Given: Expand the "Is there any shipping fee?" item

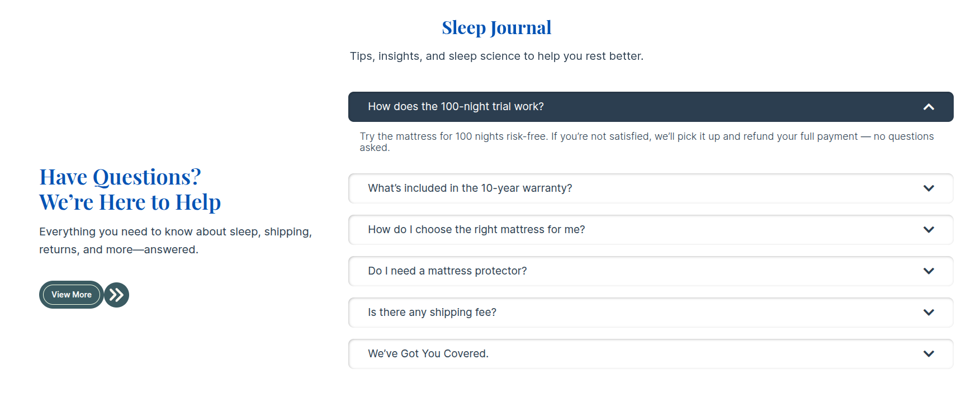Looking at the screenshot, I should point(432,313).
